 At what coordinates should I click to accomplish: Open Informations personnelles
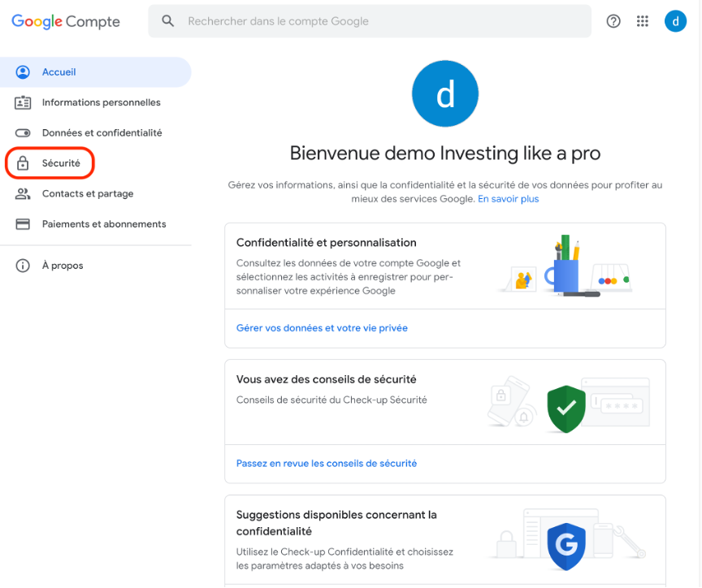(x=95, y=102)
